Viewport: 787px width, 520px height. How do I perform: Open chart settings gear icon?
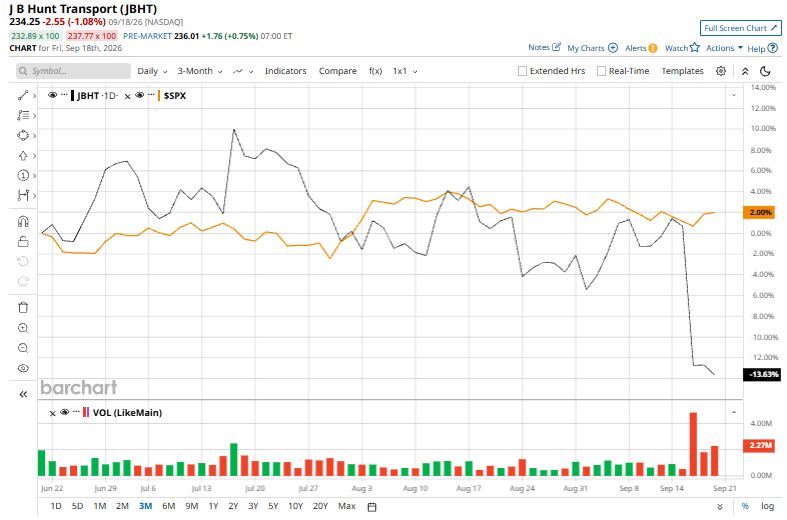pos(721,71)
